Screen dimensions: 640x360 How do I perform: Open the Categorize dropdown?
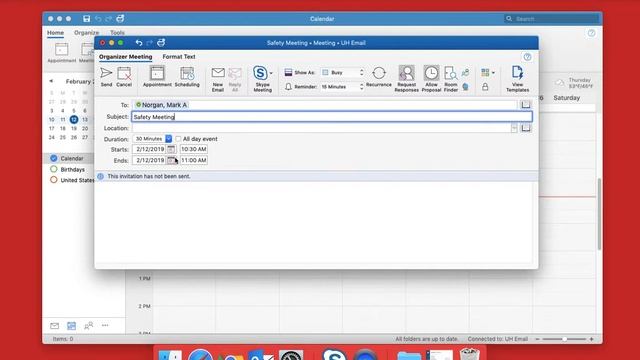coord(487,73)
